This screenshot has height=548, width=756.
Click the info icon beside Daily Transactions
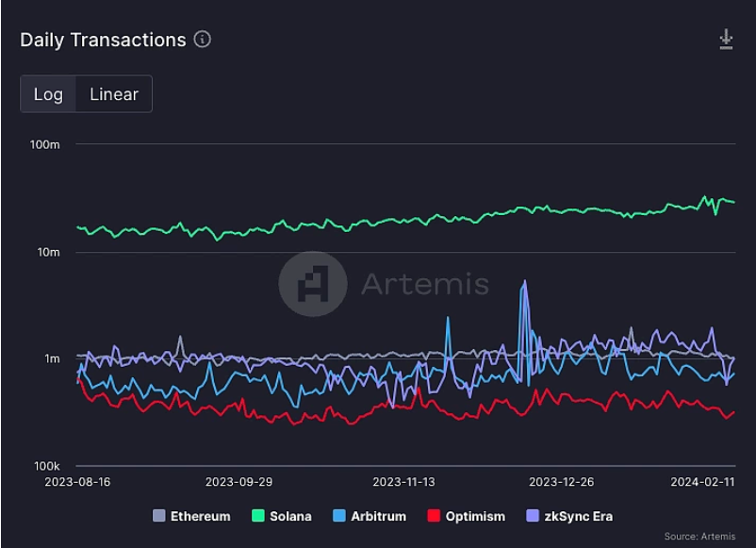(x=203, y=39)
